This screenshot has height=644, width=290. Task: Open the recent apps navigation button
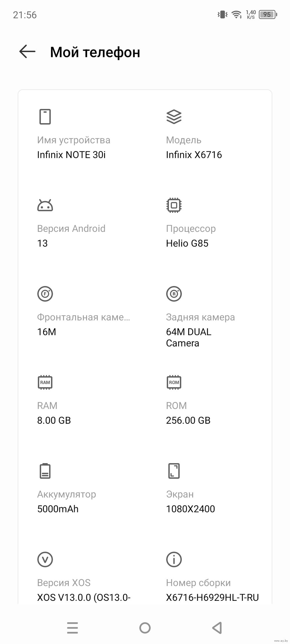72,628
